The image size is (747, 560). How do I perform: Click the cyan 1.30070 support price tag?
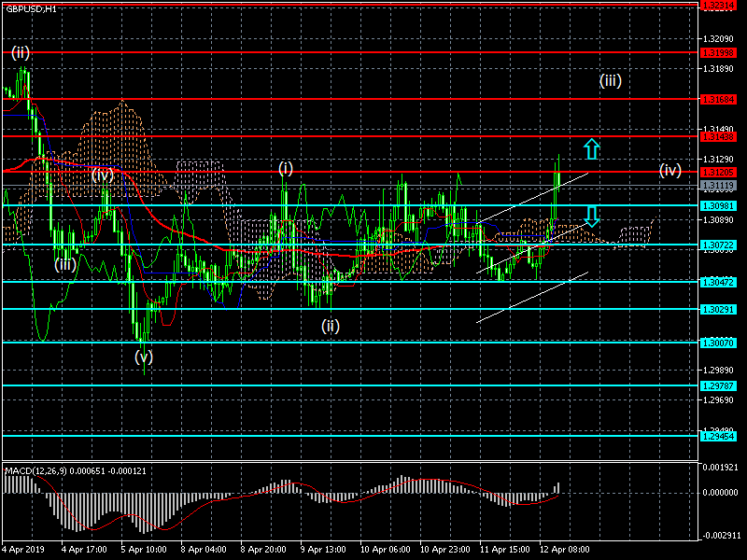click(x=718, y=343)
